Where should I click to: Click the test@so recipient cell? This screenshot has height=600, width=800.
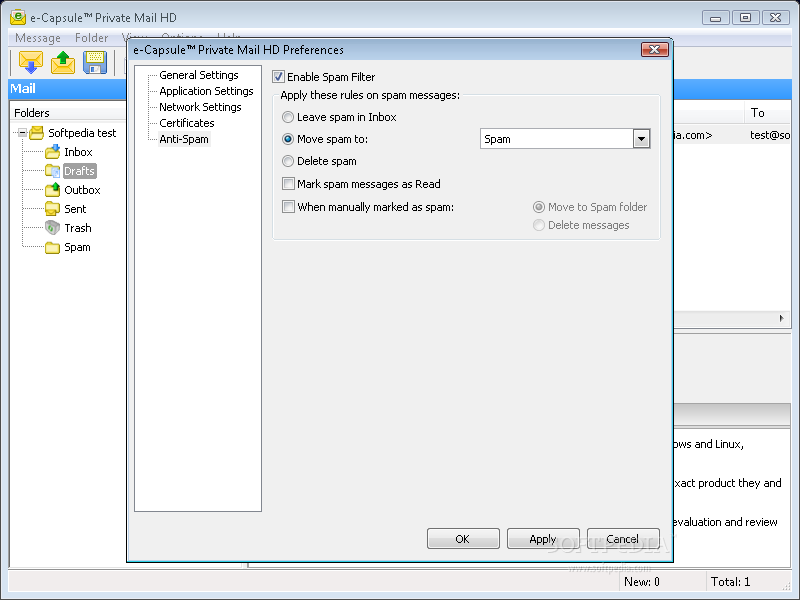click(769, 135)
